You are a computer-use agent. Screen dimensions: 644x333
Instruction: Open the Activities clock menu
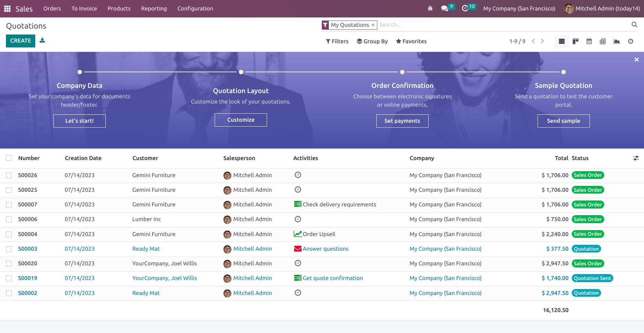pos(465,8)
